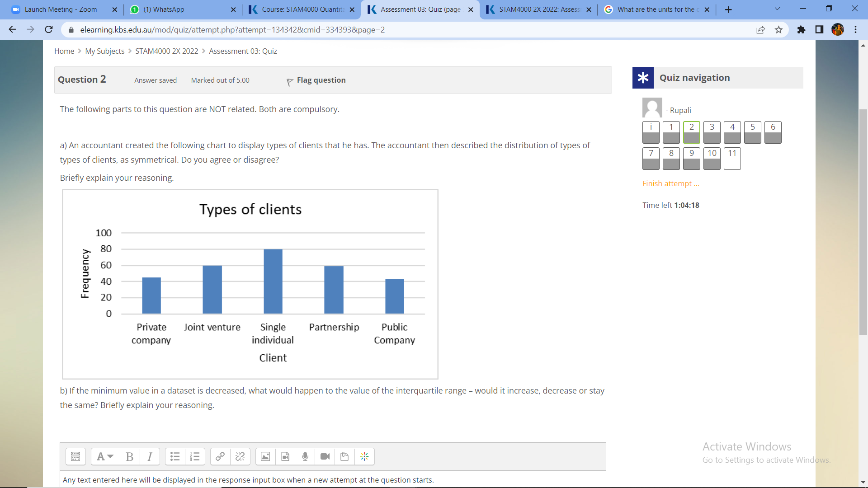Click the insert link icon

(x=220, y=457)
